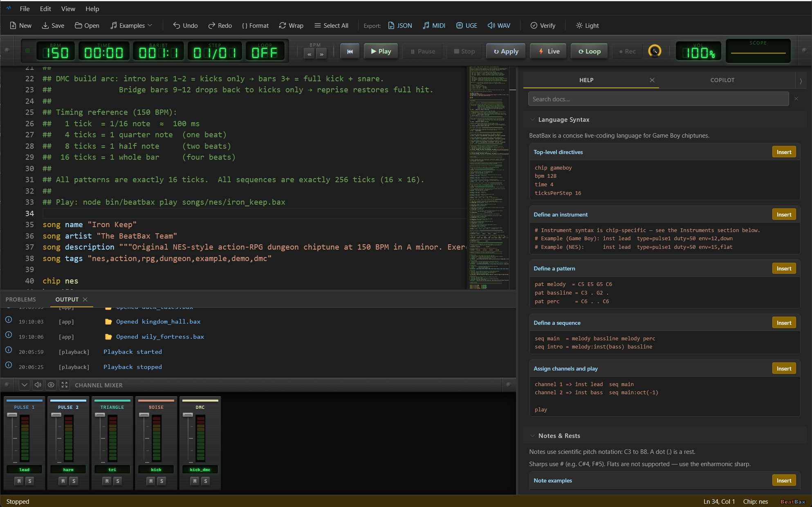
Task: Adjust the PULSE 1 volume fader
Action: coord(12,415)
